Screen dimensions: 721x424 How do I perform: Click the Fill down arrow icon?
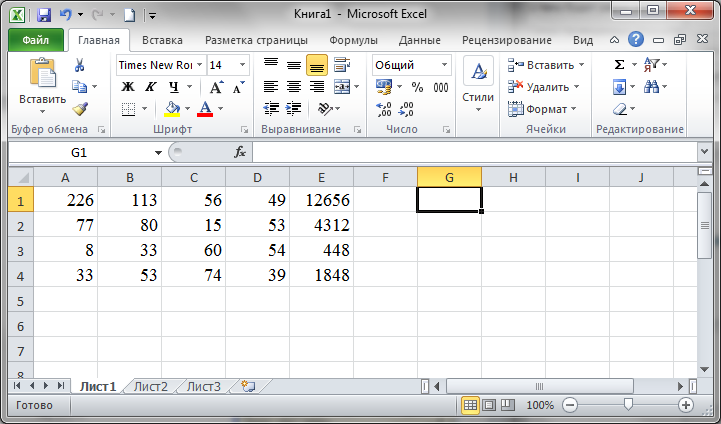tap(619, 86)
